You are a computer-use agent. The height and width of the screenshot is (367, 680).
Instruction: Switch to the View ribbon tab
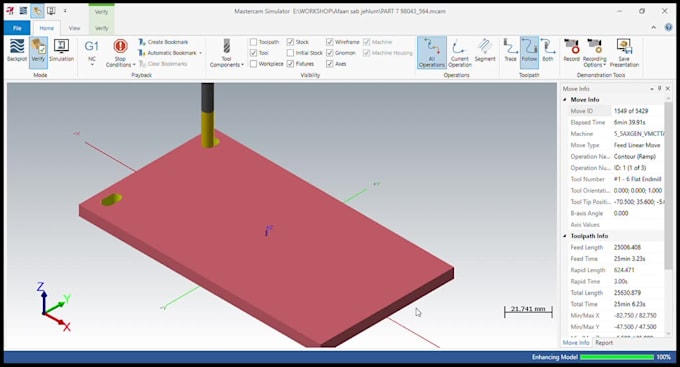(74, 28)
